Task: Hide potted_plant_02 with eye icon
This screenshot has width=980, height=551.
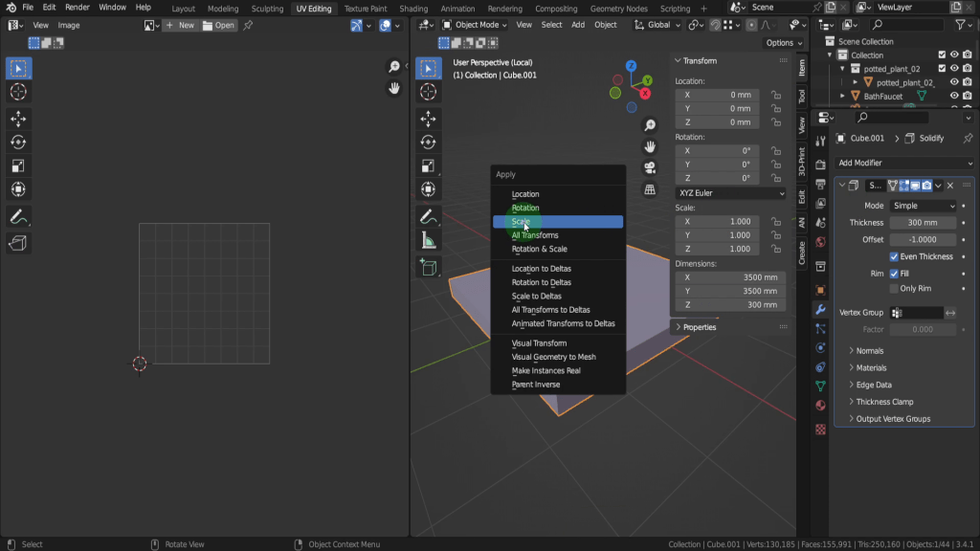Action: coord(953,69)
